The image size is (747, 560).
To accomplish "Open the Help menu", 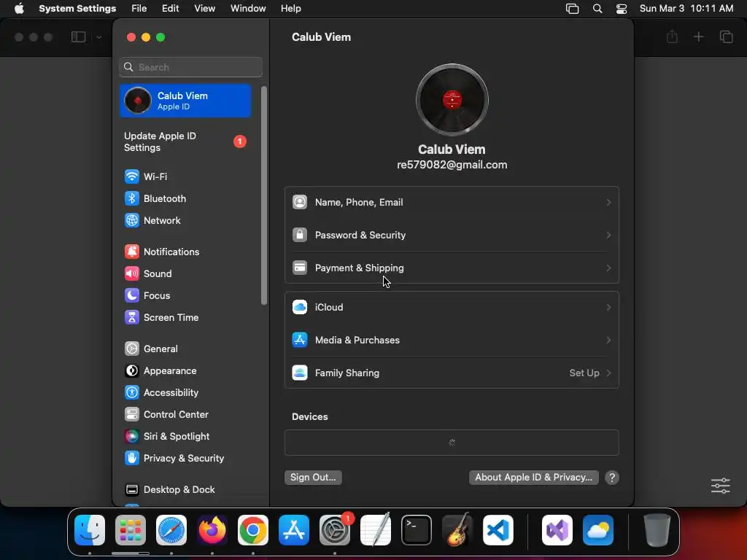I will click(290, 9).
